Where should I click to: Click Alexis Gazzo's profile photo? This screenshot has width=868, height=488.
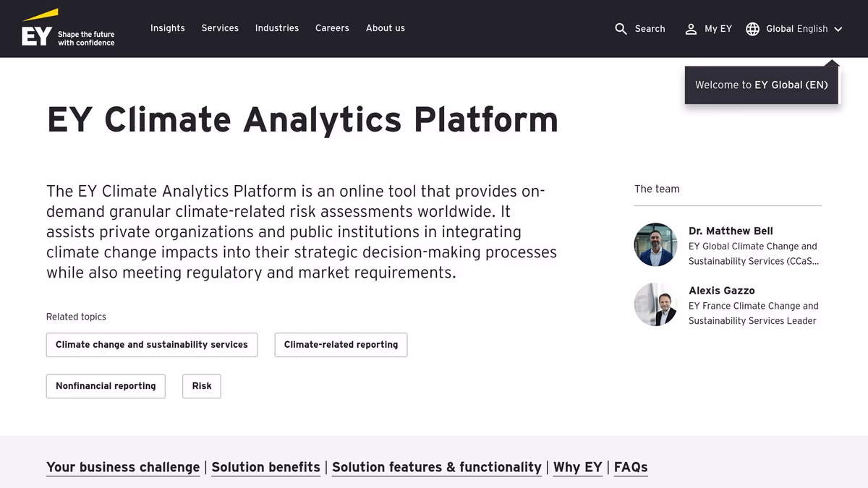click(655, 304)
